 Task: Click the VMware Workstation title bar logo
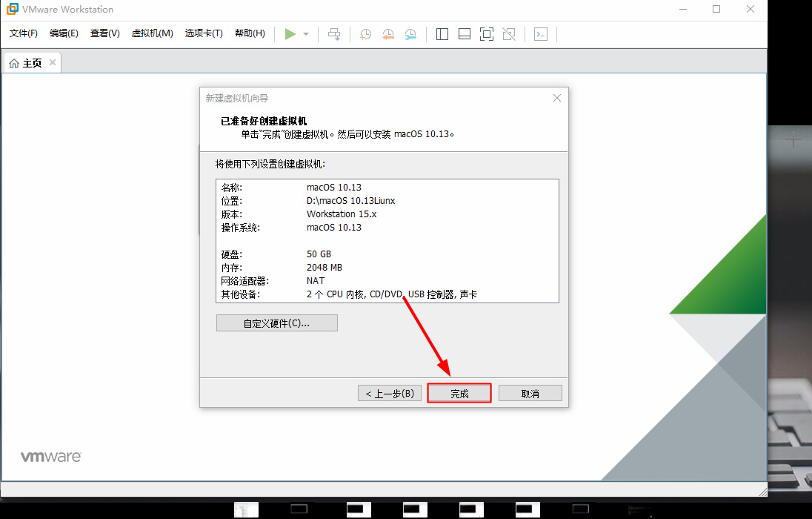(x=13, y=9)
